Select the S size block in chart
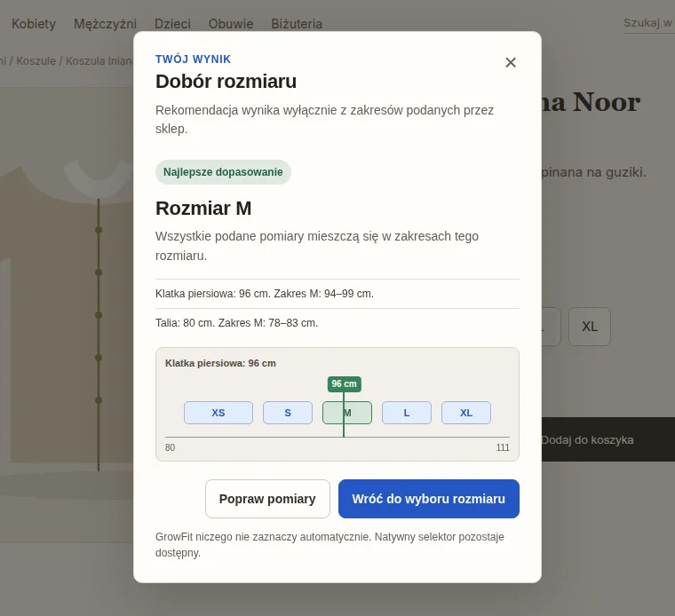This screenshot has height=616, width=675. (x=288, y=413)
